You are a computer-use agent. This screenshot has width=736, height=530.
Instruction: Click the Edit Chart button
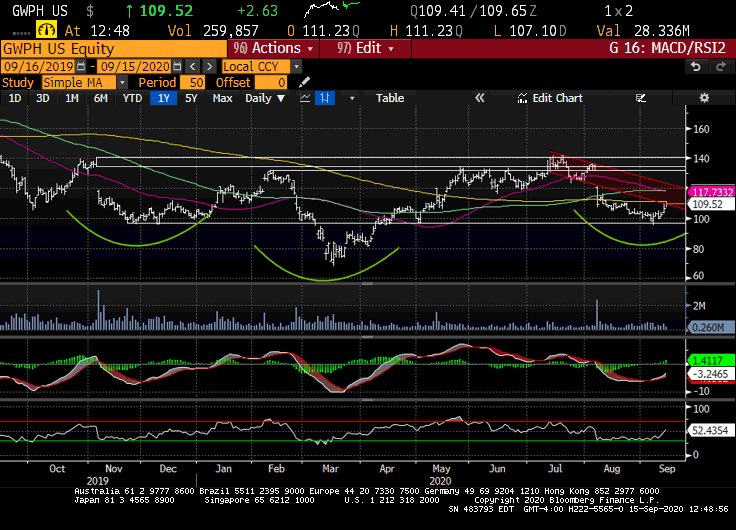point(550,98)
